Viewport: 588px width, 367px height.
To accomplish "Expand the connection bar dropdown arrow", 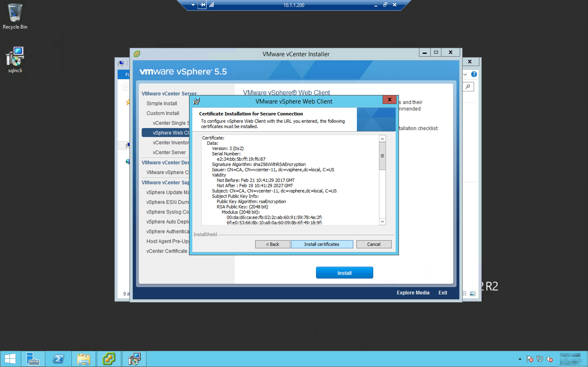I will [x=193, y=5].
